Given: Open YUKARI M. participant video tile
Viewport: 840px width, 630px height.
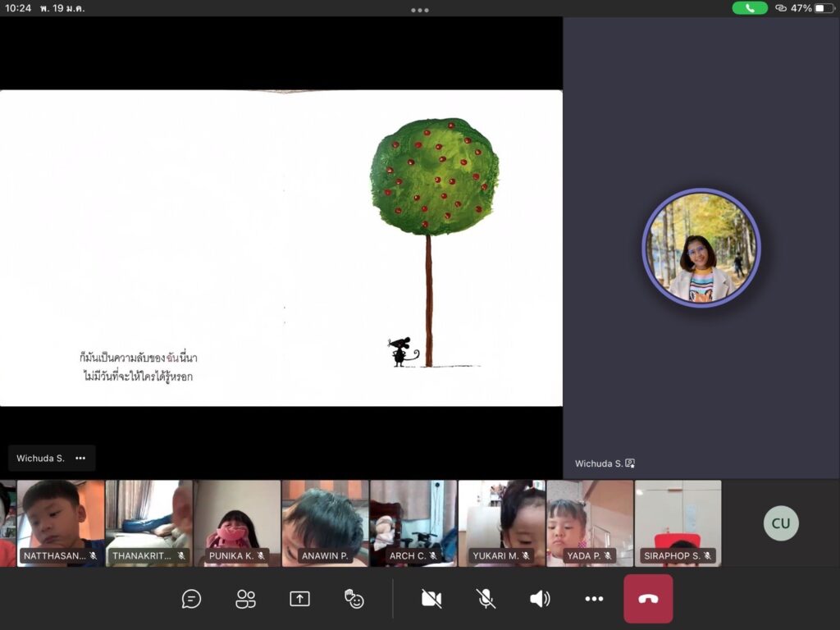Looking at the screenshot, I should coord(501,523).
